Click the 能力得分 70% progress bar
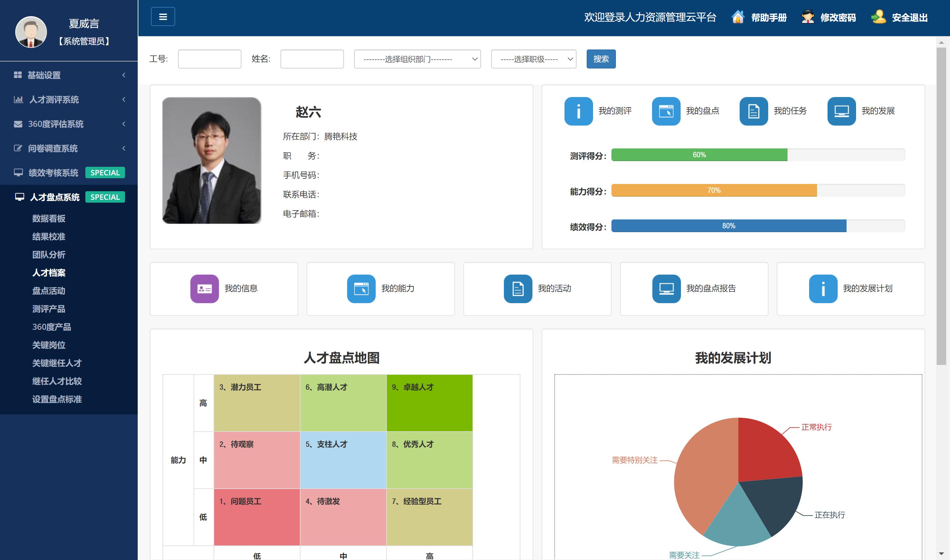950x560 pixels. pyautogui.click(x=714, y=191)
